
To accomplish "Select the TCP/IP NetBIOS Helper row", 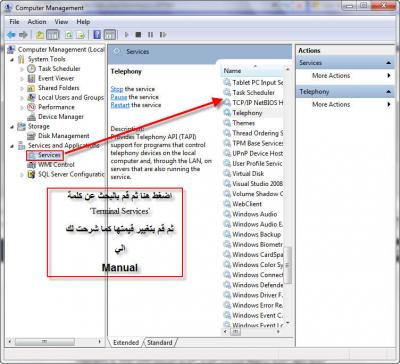I will (253, 103).
